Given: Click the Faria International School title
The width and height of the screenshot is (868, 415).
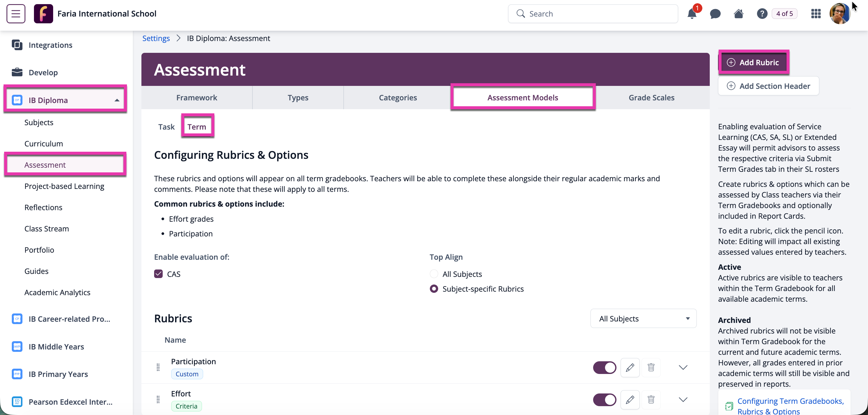Looking at the screenshot, I should [x=107, y=14].
